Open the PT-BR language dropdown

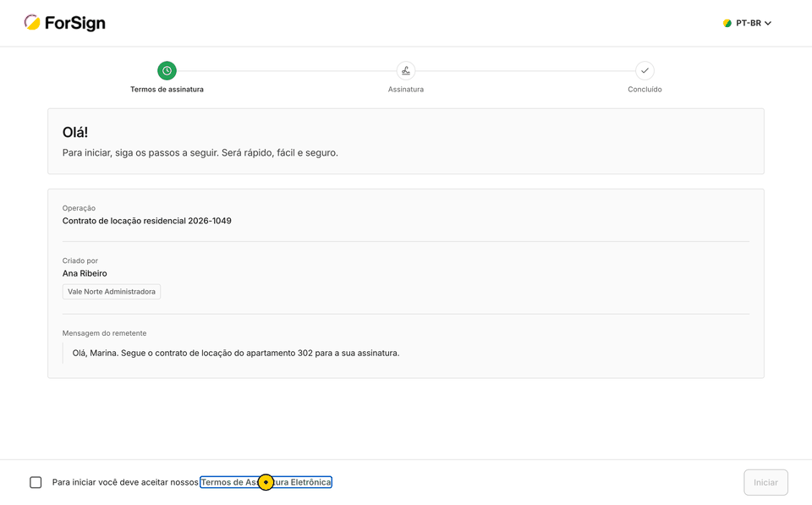click(x=747, y=24)
